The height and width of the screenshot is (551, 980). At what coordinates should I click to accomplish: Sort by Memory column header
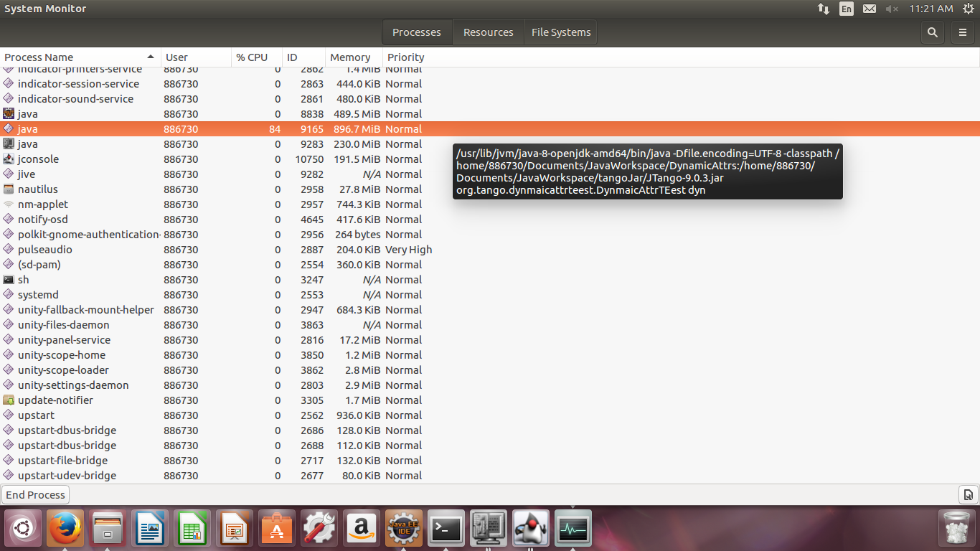point(354,57)
